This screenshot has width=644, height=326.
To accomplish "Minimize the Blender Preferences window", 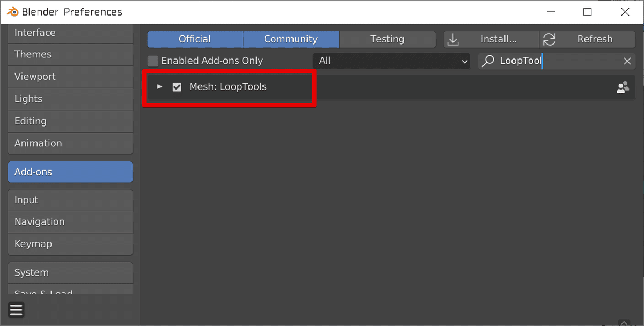I will 551,12.
